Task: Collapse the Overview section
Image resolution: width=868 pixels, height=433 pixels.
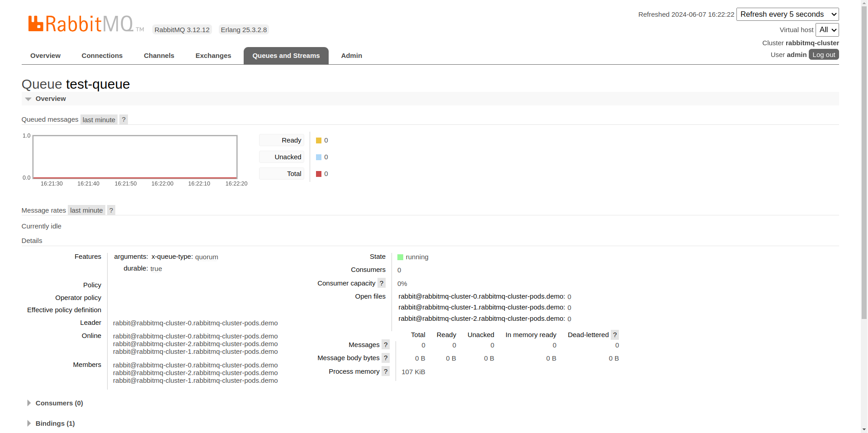Action: pyautogui.click(x=50, y=99)
